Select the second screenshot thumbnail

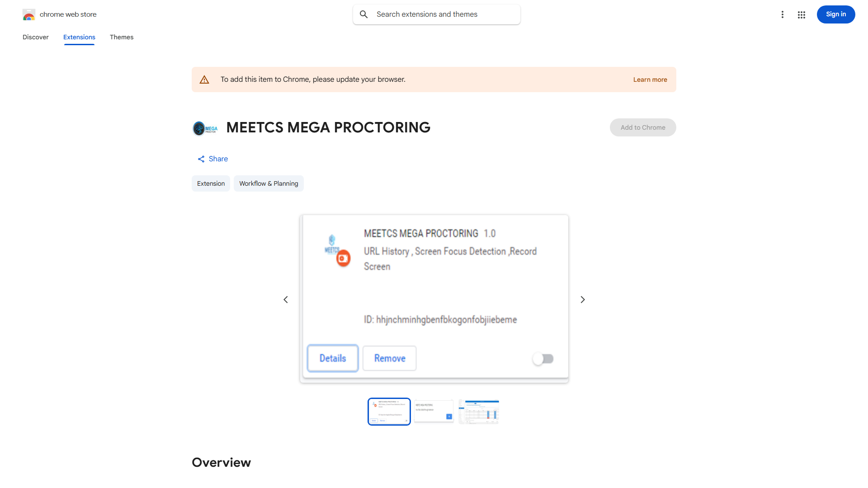click(x=434, y=411)
